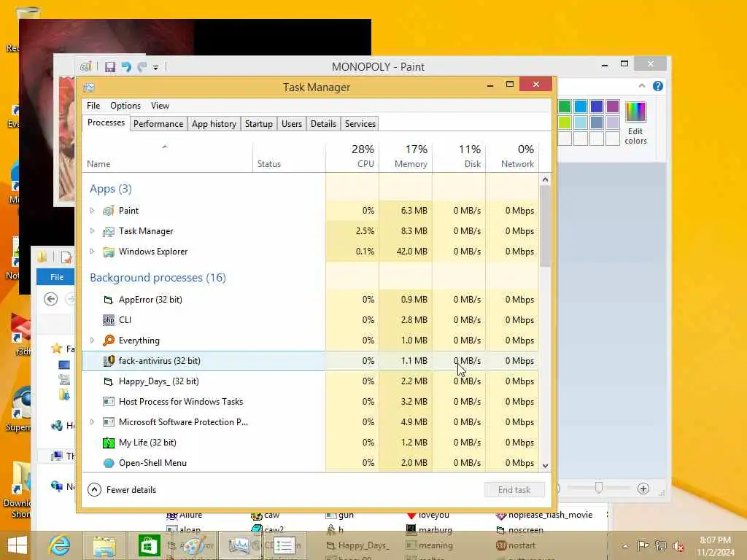Select the Open-Shell Menu process icon
Viewport: 747px width, 560px height.
(109, 463)
